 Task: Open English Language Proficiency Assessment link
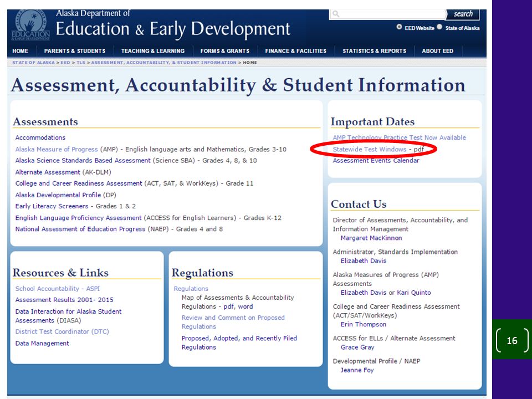click(x=78, y=218)
